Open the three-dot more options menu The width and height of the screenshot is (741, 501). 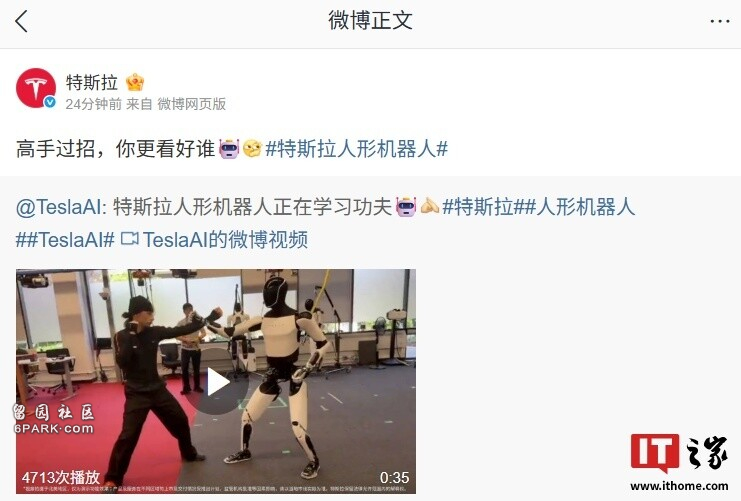click(720, 21)
